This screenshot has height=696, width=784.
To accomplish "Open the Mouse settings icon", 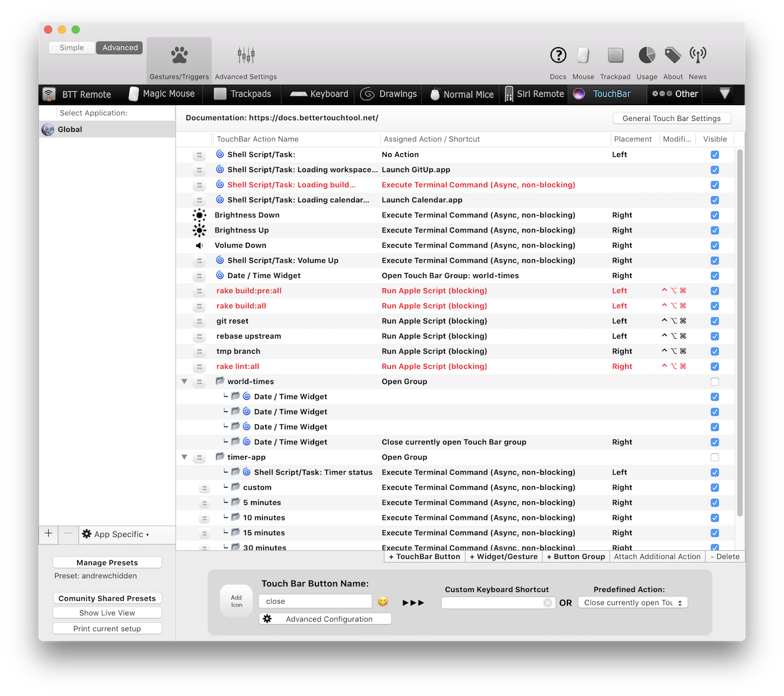I will point(583,55).
